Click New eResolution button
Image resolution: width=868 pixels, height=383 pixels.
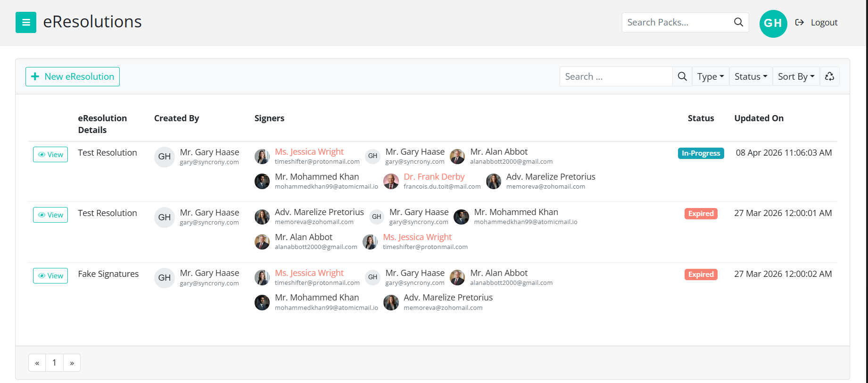pos(72,76)
